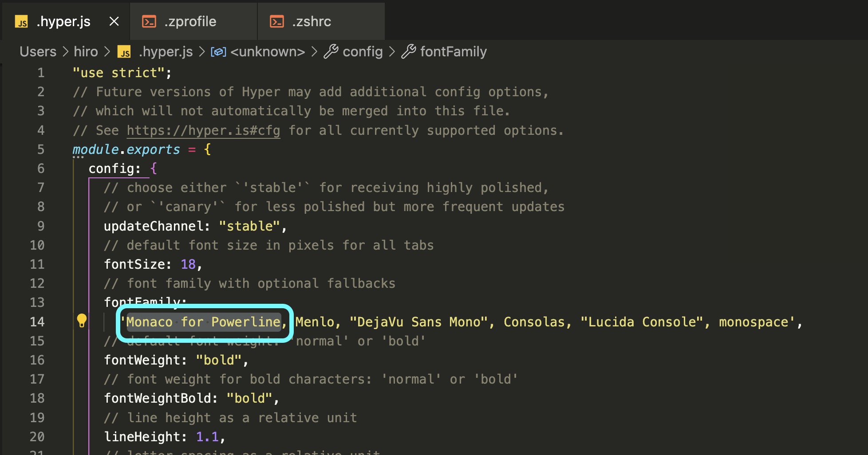The image size is (868, 455).
Task: Click the comment "font family with optional fallbacks"
Action: tap(250, 283)
